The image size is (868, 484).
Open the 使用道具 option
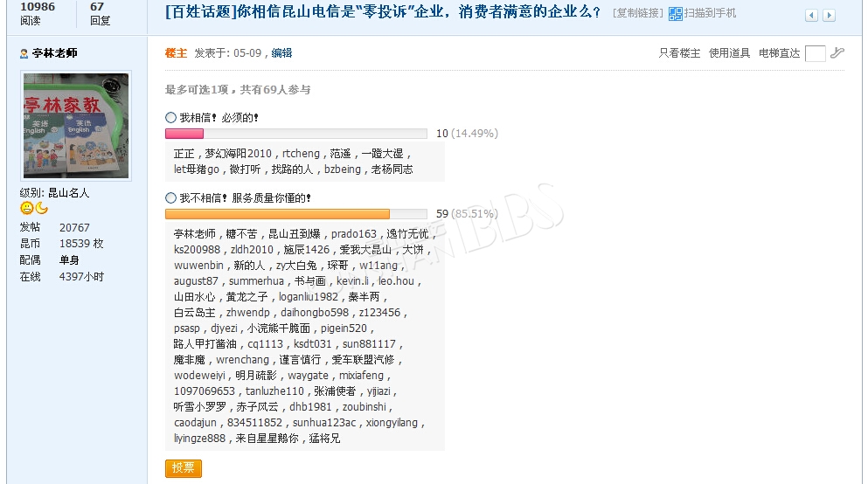[x=729, y=53]
